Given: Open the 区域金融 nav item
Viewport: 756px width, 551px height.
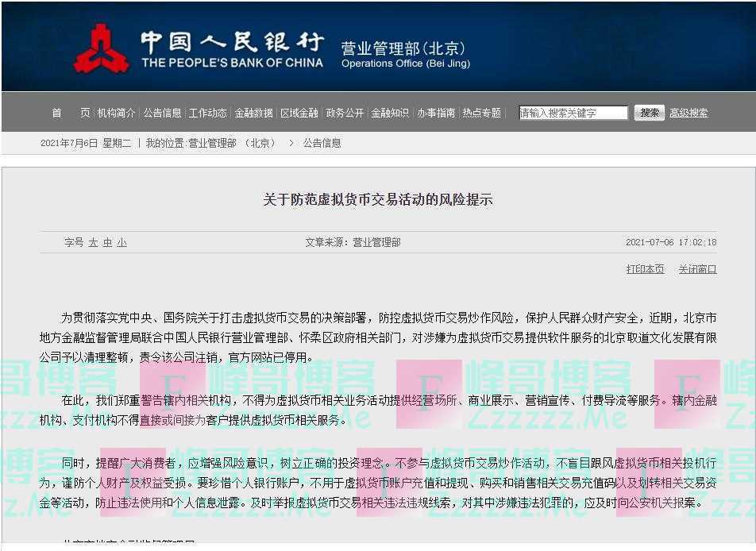Looking at the screenshot, I should tap(299, 113).
